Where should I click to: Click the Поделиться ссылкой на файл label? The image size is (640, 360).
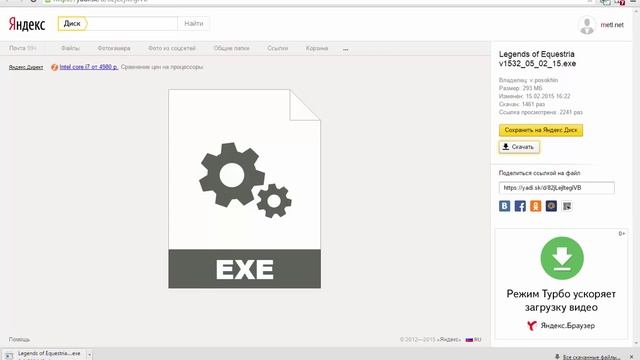pyautogui.click(x=539, y=173)
